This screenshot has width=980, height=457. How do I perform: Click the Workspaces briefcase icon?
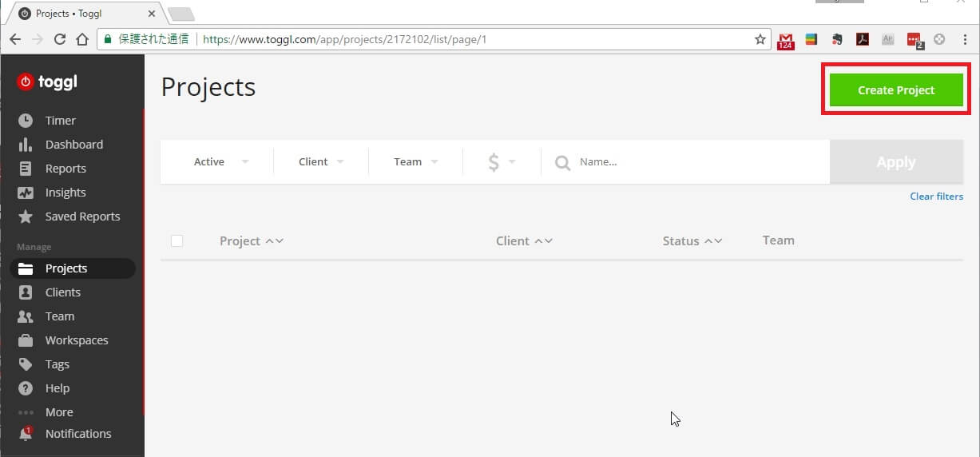(x=26, y=340)
